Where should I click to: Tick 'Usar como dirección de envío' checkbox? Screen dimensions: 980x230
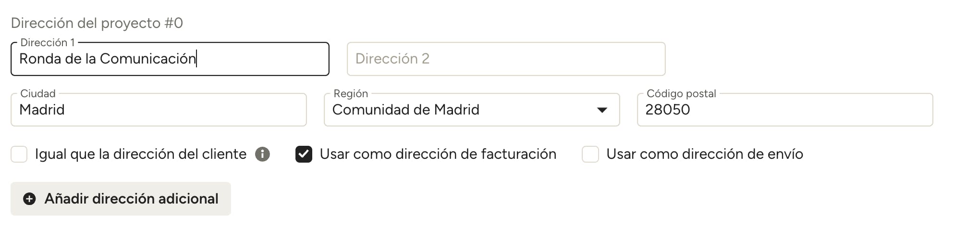click(x=590, y=154)
